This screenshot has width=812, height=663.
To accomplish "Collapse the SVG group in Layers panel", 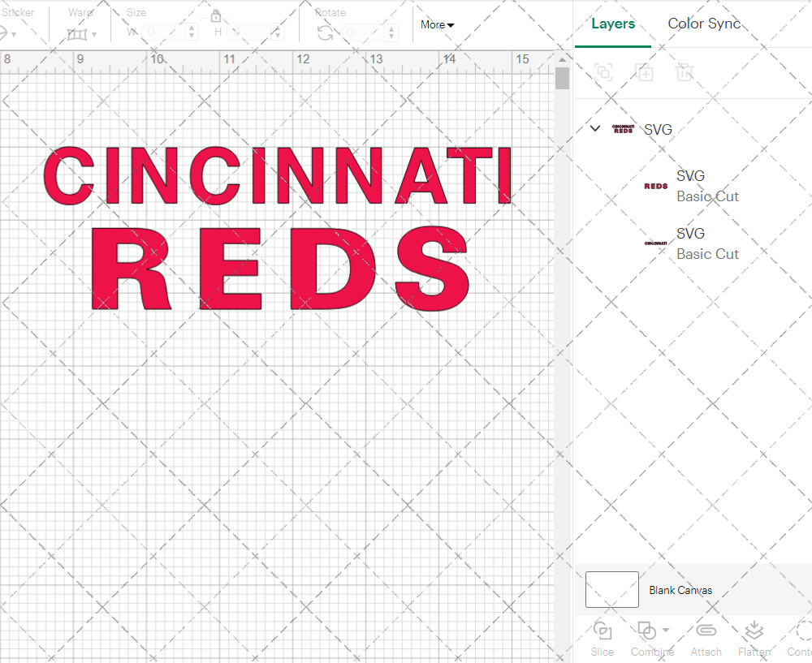I will point(594,128).
